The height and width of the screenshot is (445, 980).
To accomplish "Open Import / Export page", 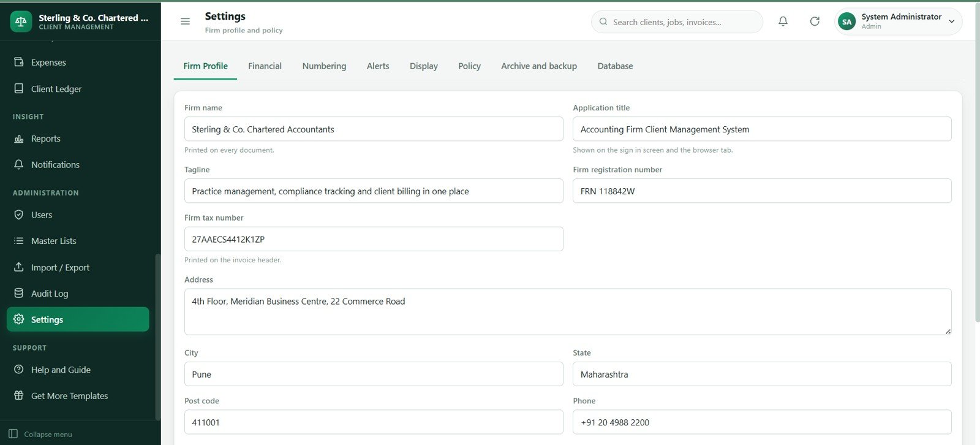I will pos(78,267).
